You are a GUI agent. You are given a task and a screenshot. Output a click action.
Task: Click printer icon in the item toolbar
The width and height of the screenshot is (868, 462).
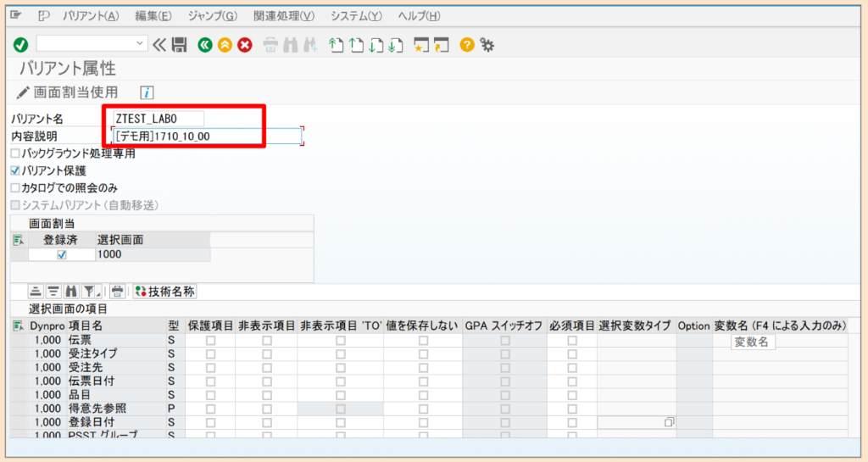tap(117, 292)
